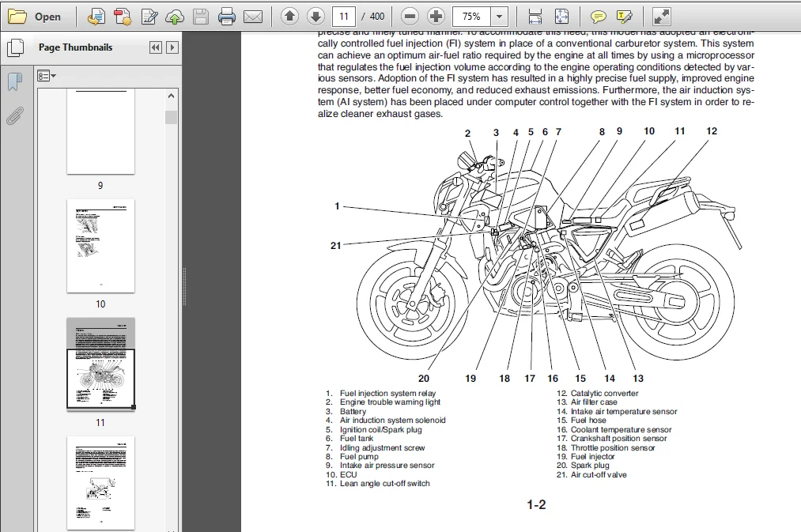Click the upload to cloud icon

[175, 17]
